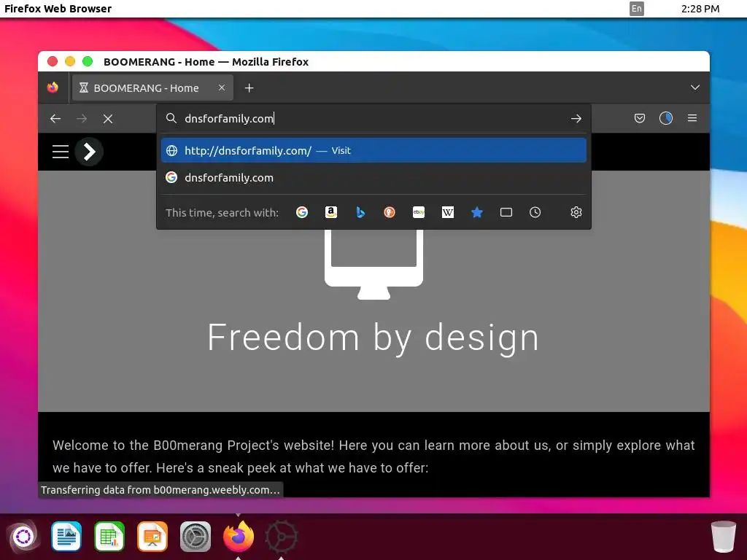The height and width of the screenshot is (560, 747).
Task: Click the monitor image on page
Action: (374, 264)
